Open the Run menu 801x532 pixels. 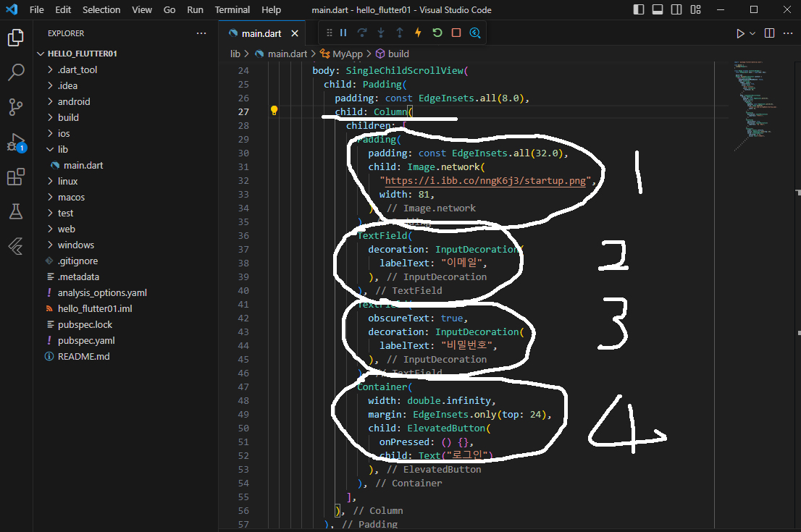click(195, 9)
